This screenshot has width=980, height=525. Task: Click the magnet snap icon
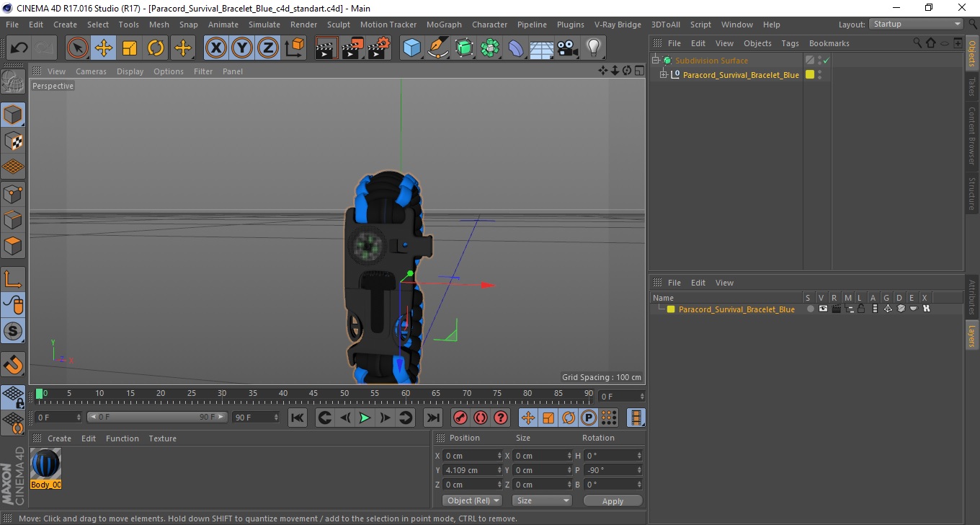point(13,364)
